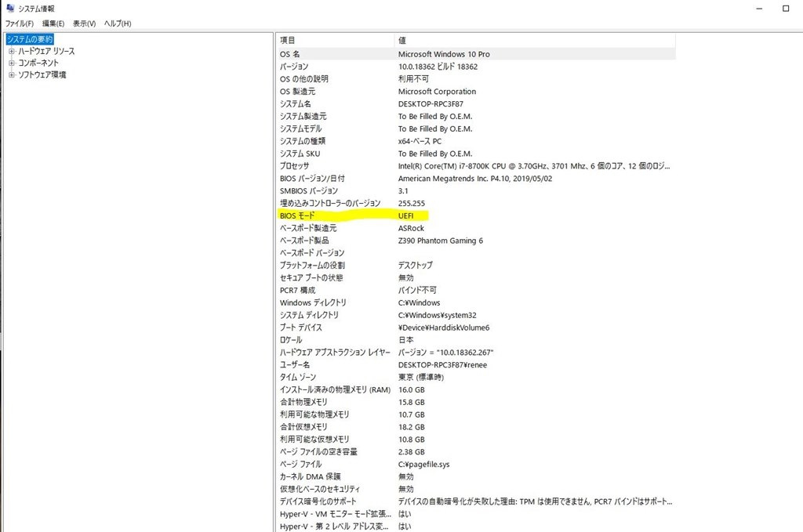Select プラットフォームの役割 row
Viewport: 803px width, 532px height.
coord(476,265)
